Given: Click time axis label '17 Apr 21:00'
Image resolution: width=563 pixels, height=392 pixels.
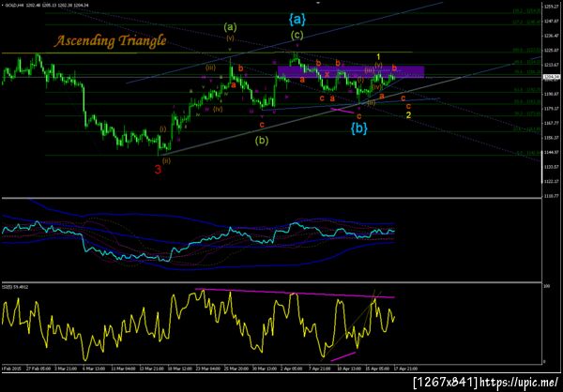Looking at the screenshot, I should tap(403, 369).
